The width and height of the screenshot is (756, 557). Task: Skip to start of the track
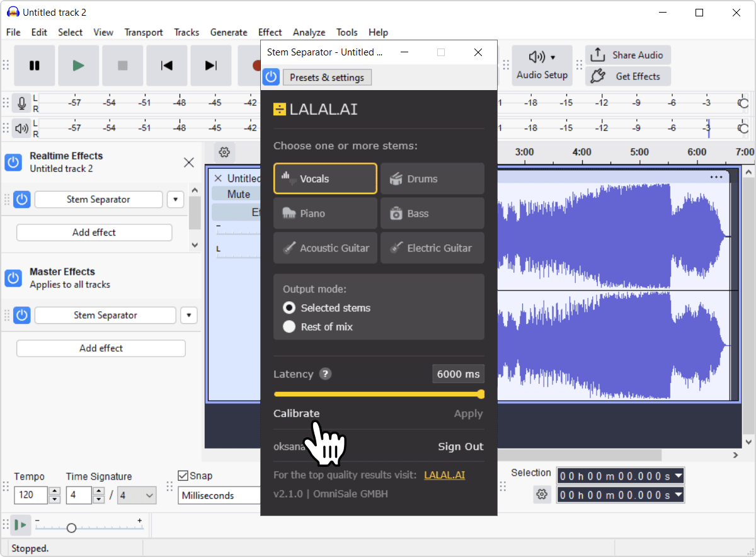pyautogui.click(x=167, y=66)
